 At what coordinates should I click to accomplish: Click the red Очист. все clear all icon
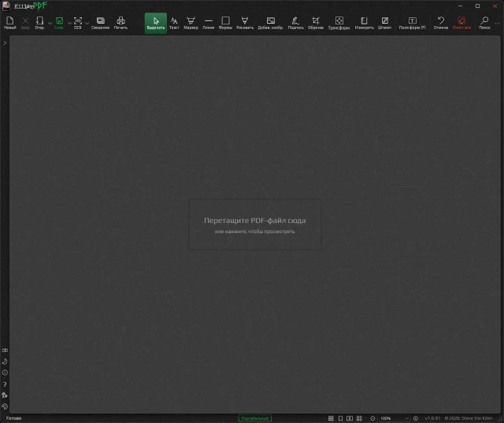click(462, 23)
